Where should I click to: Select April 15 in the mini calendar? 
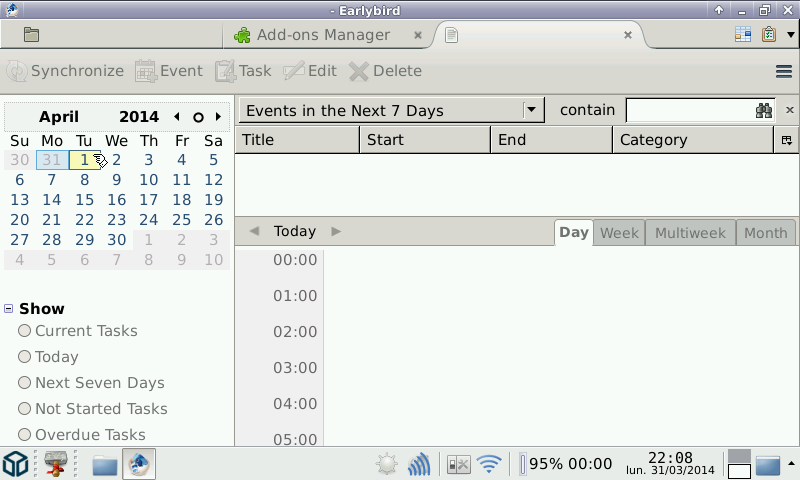84,200
